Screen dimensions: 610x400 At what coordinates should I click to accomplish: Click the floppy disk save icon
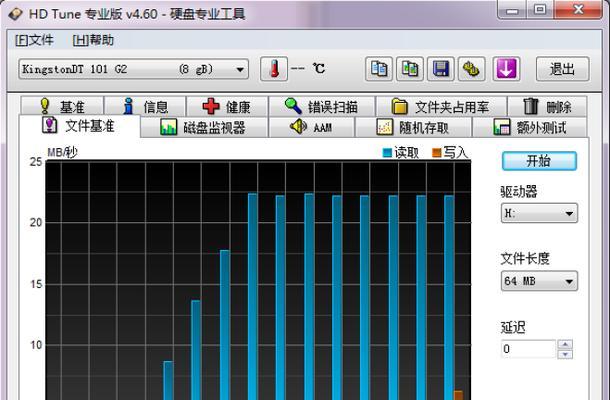[x=440, y=69]
